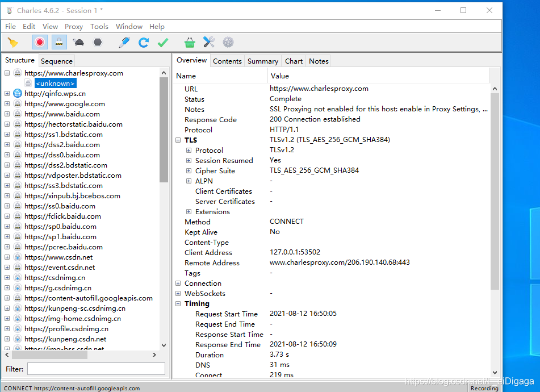Click the pen Compose icon
This screenshot has height=392, width=540.
tap(124, 43)
